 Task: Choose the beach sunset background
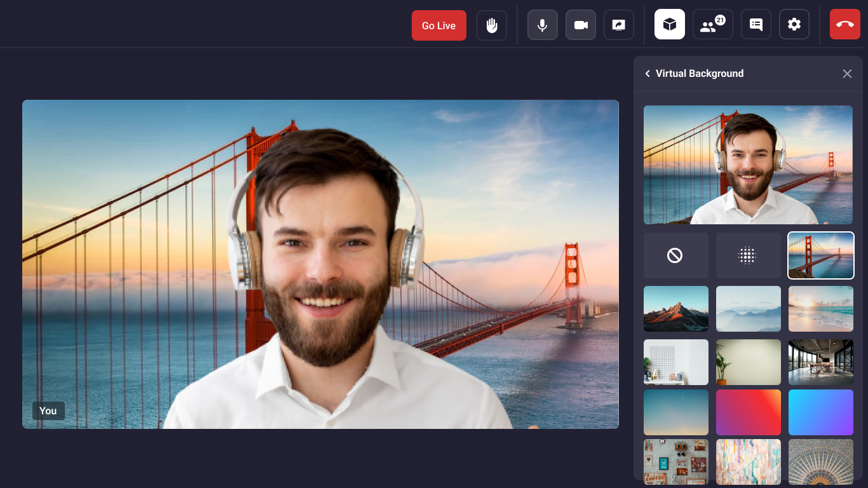821,309
